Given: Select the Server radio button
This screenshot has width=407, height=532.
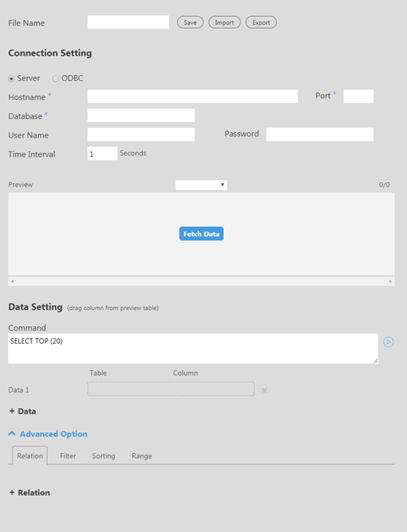Looking at the screenshot, I should click(x=11, y=79).
